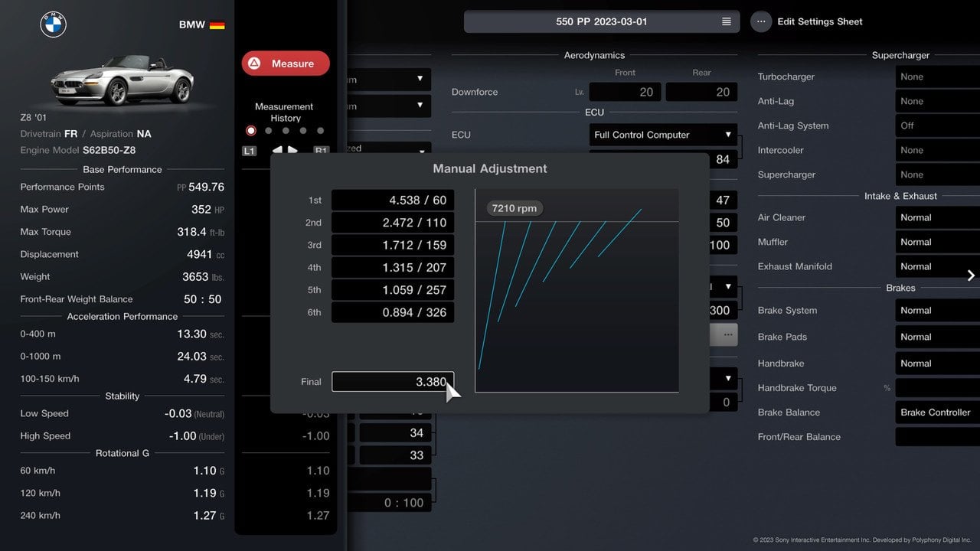This screenshot has height=551, width=980.
Task: Open the Anti-Lag System Off dropdown
Action: (937, 126)
